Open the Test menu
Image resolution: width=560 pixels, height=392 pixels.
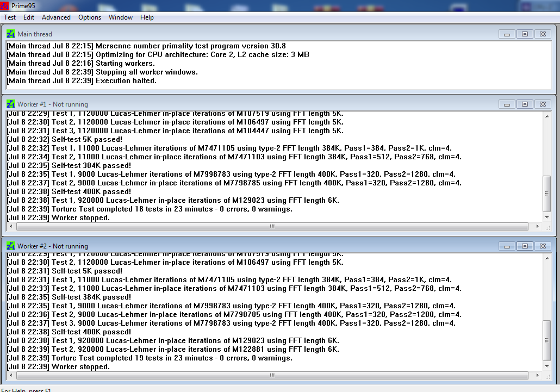pyautogui.click(x=10, y=17)
